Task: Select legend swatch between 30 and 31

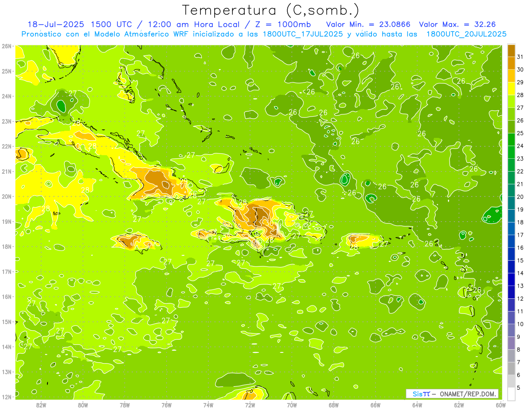Action: pyautogui.click(x=511, y=63)
